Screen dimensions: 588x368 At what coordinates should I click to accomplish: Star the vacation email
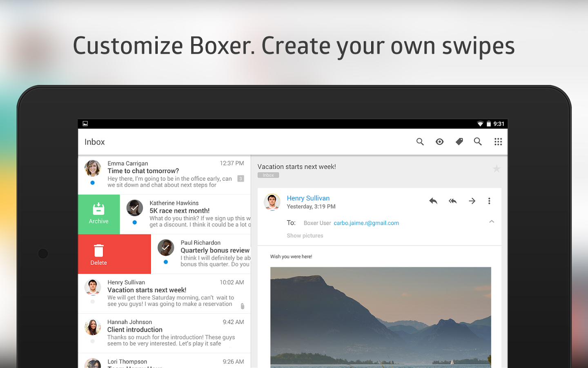[497, 168]
